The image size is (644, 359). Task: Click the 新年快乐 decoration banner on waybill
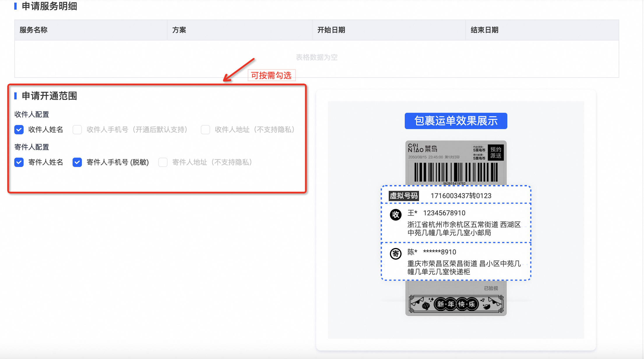pyautogui.click(x=456, y=304)
